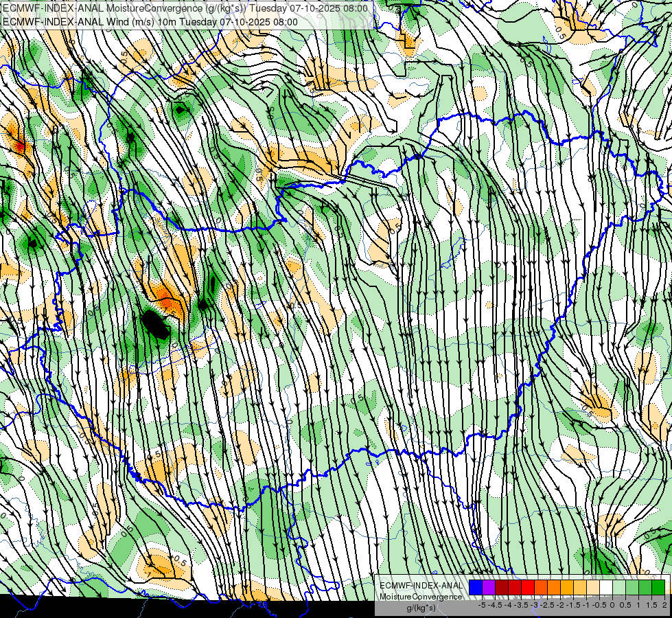This screenshot has width=672, height=618.
Task: Click the dark maroon legend swatch
Action: pyautogui.click(x=502, y=588)
